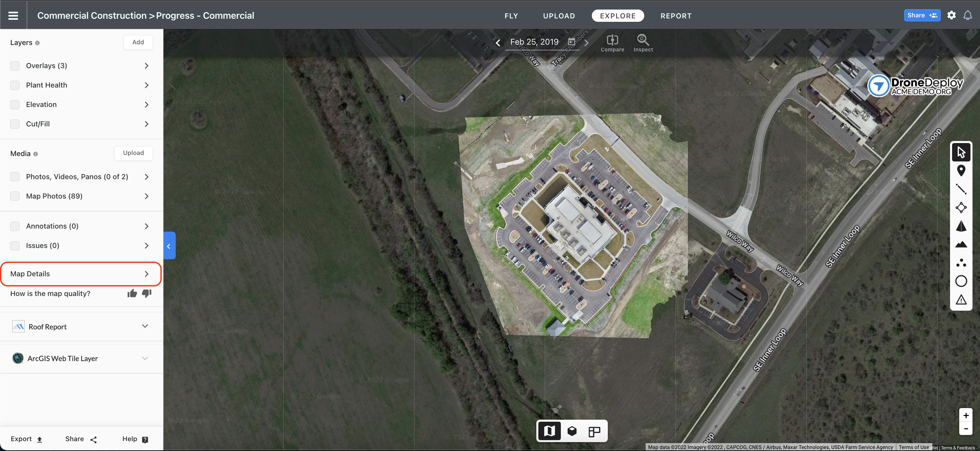
Task: Open the Compare view tool
Action: pos(612,40)
